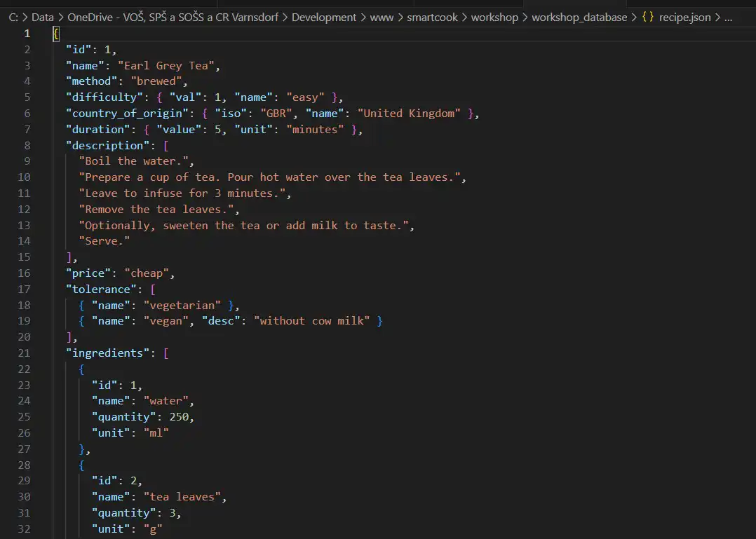Click the "description" key
The height and width of the screenshot is (539, 756).
108,146
